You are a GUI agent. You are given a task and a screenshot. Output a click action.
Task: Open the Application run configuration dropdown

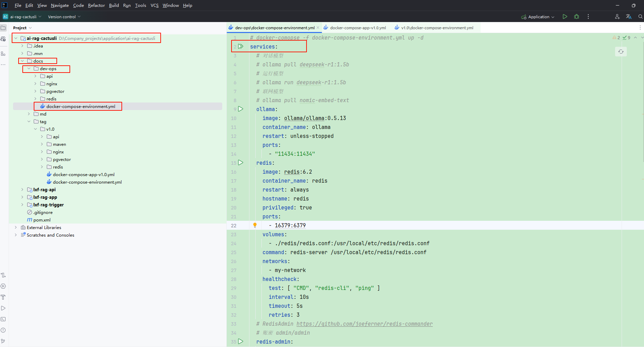(x=538, y=17)
